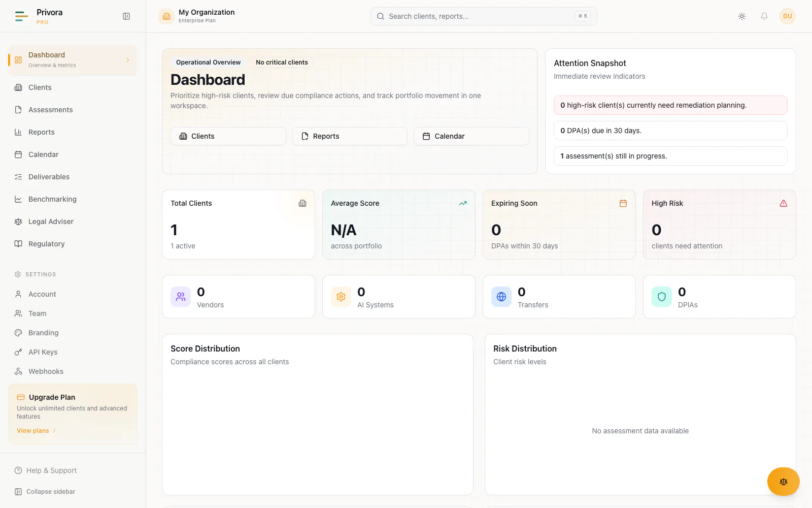Click 'DPAs within 30 days' text

click(524, 246)
